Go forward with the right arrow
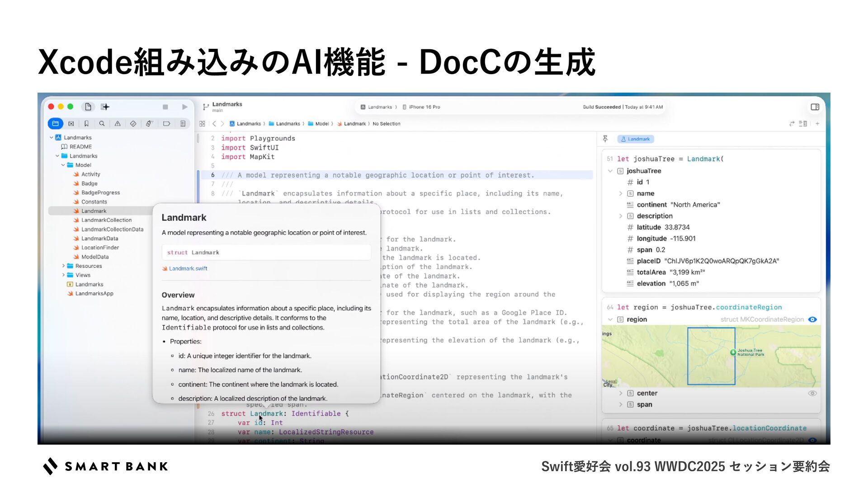This screenshot has width=868, height=488. pos(222,123)
